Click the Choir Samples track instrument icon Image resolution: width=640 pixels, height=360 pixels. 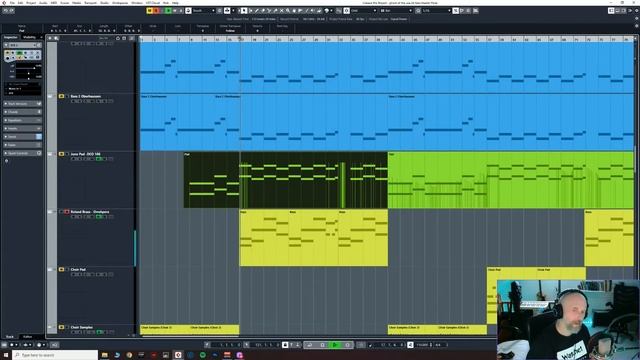pyautogui.click(x=62, y=327)
